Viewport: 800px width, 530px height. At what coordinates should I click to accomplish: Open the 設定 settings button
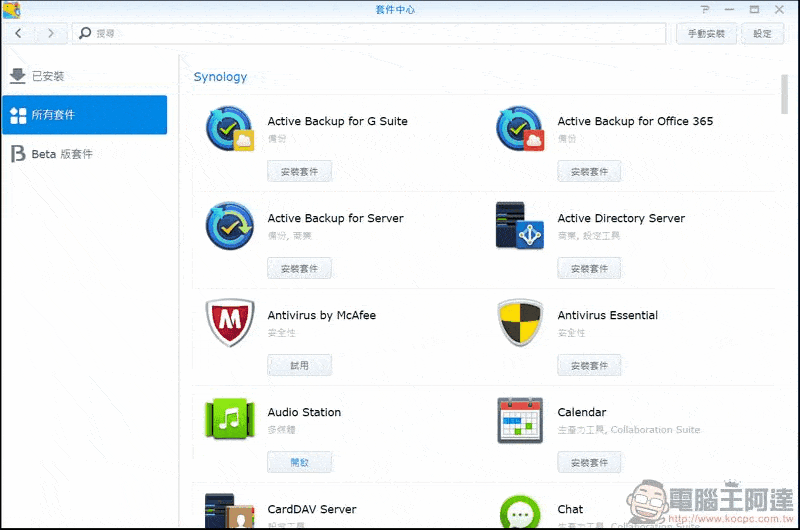(x=762, y=34)
